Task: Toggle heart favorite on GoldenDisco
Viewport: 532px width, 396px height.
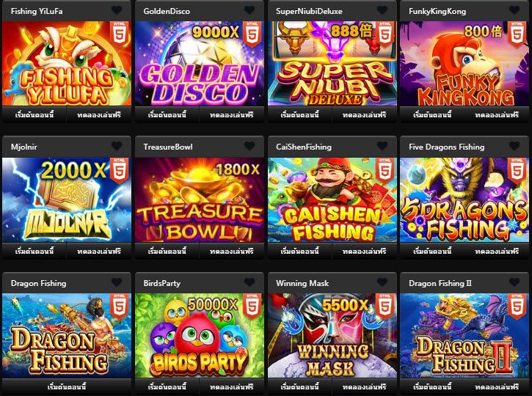Action: [249, 10]
